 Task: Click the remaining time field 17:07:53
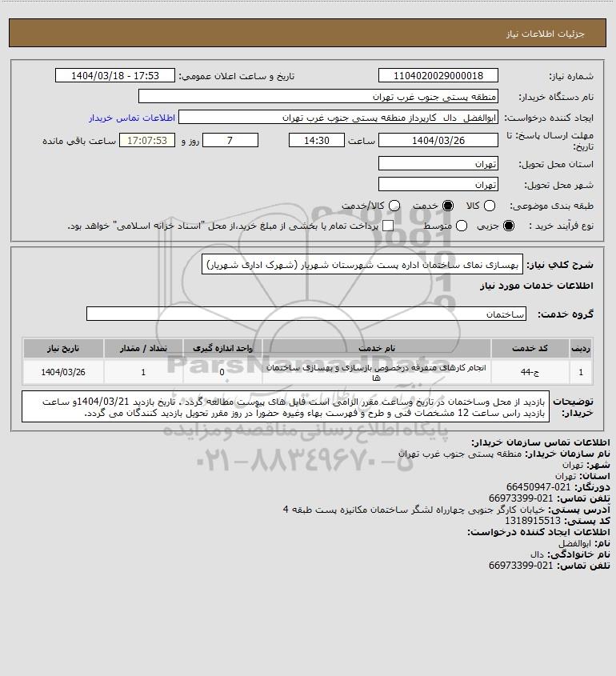(x=147, y=140)
